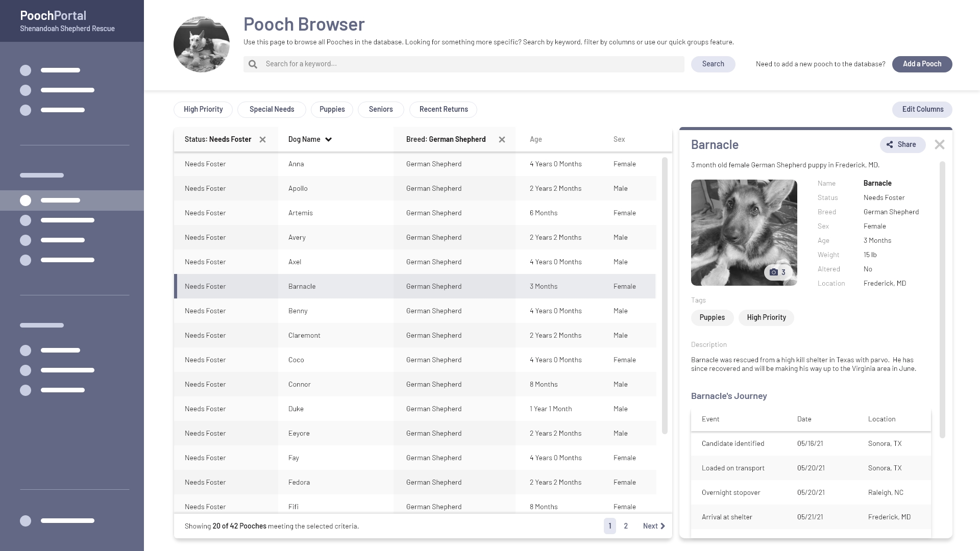Select the Puppies tag on Barnacle
This screenshot has height=551, width=980.
click(x=712, y=318)
